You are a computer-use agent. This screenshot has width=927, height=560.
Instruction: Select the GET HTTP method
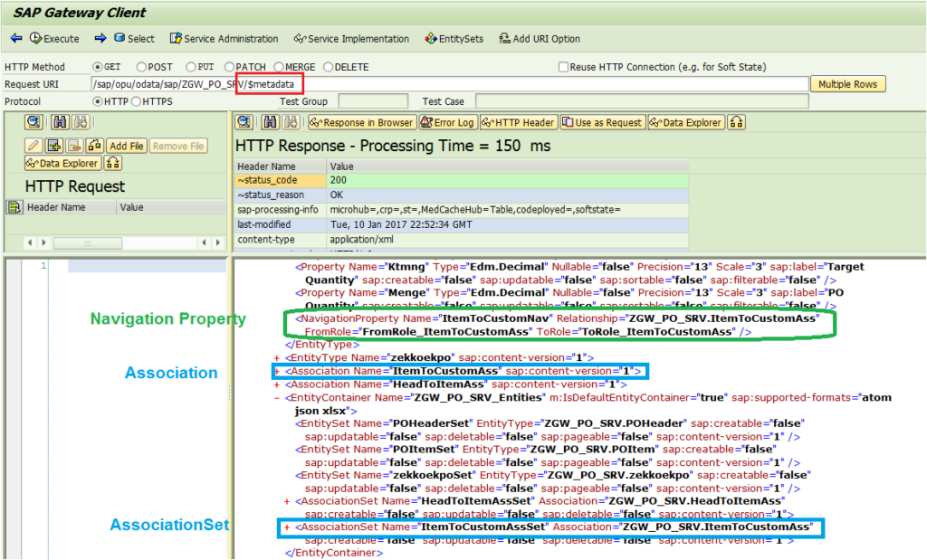coord(98,67)
